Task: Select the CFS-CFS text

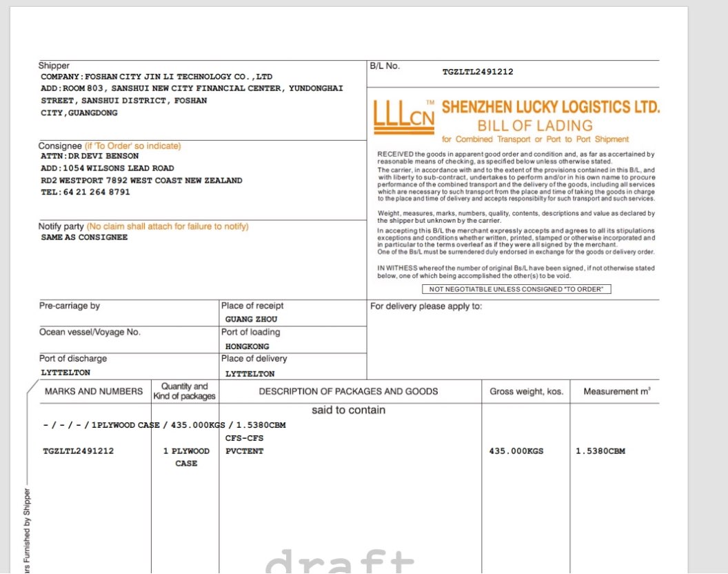Action: [x=244, y=438]
